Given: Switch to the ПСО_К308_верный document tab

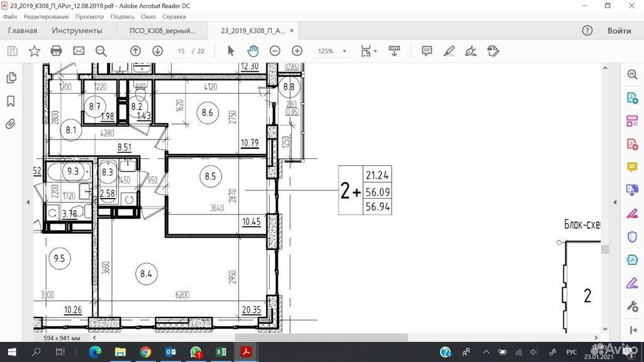Looking at the screenshot, I should 163,31.
